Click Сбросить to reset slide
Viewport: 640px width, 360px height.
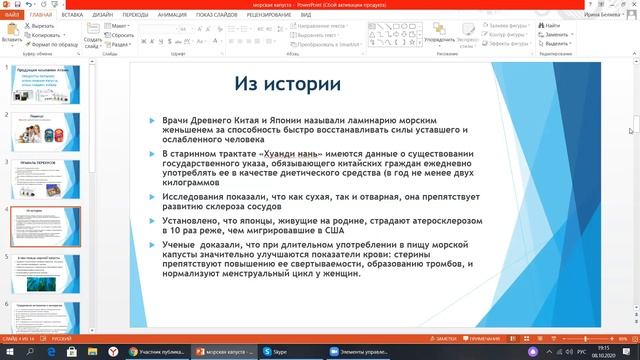tap(119, 35)
